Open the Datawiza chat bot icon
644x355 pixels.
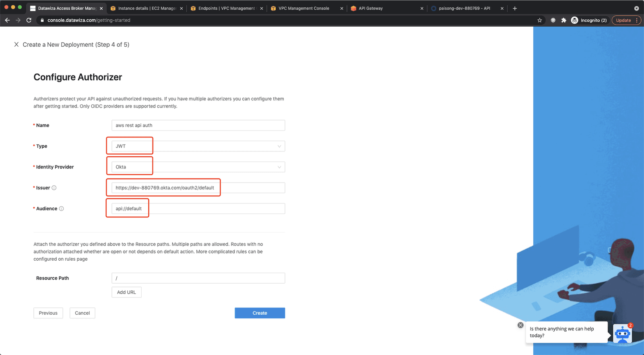tap(622, 333)
